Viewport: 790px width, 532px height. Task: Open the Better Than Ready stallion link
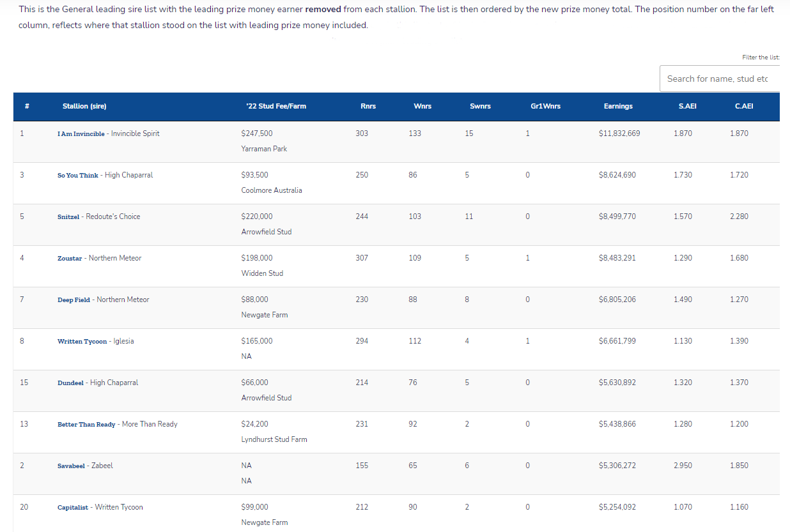[x=86, y=425]
